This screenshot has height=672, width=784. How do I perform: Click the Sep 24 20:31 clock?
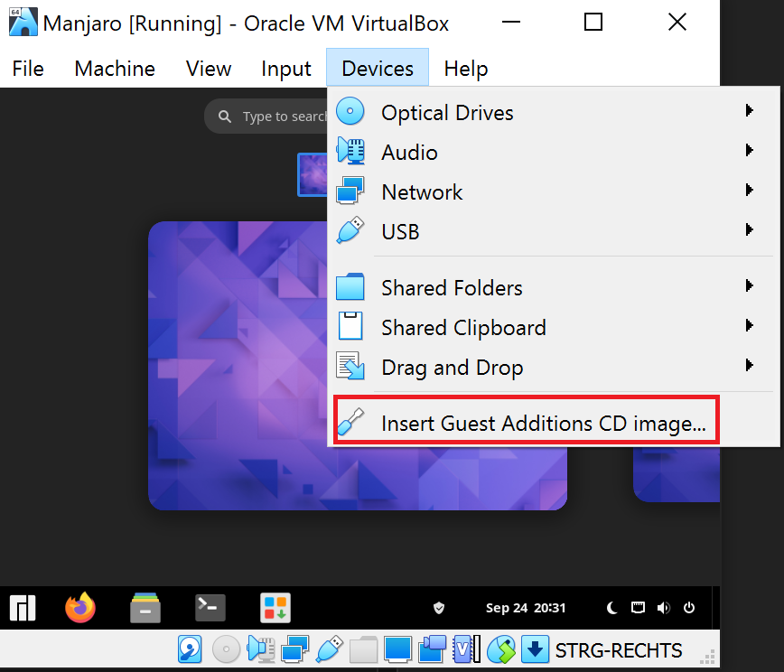pyautogui.click(x=526, y=608)
